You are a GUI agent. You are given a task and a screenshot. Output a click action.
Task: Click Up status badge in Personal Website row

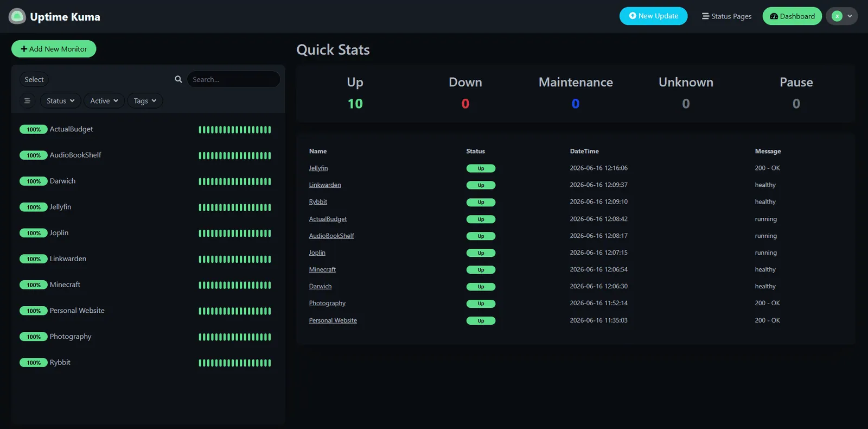tap(481, 320)
